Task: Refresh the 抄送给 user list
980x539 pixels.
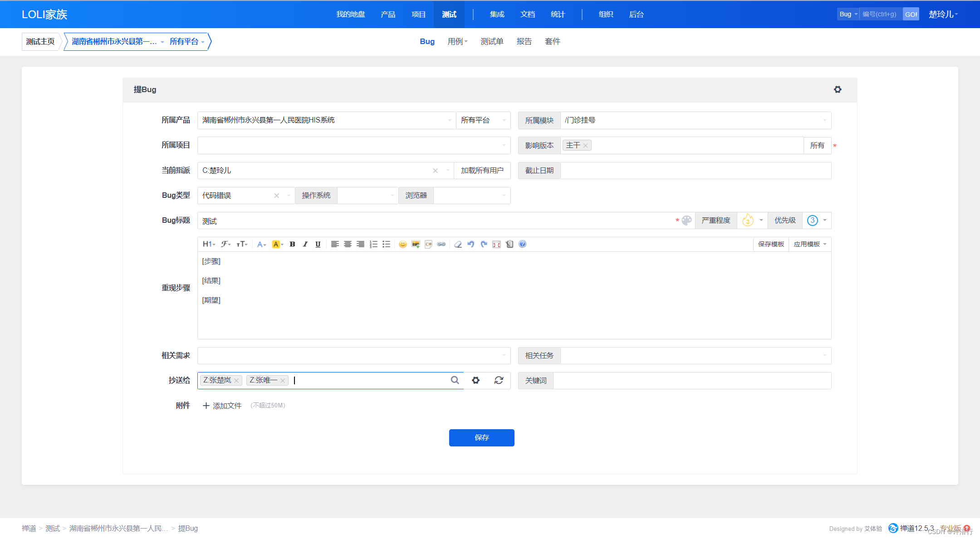Action: click(499, 380)
